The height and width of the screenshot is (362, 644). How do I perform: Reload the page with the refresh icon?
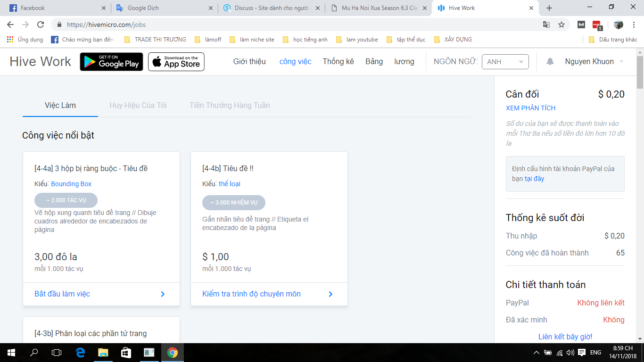click(x=41, y=25)
